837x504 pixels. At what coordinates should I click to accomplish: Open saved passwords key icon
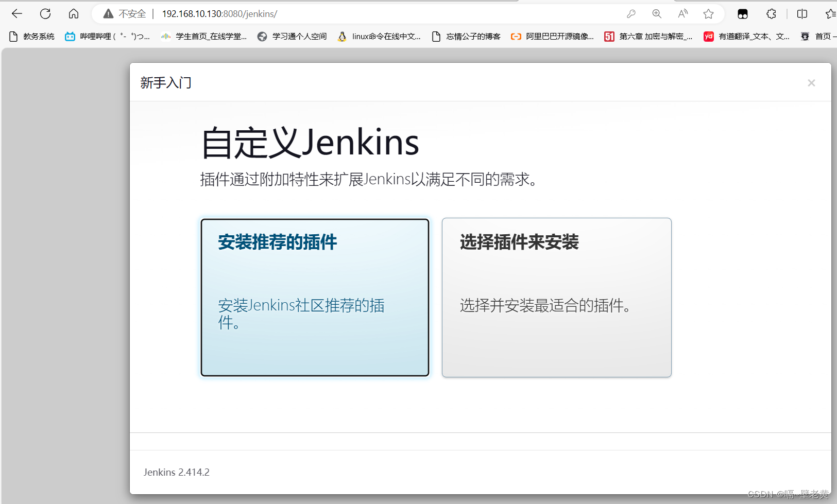pos(631,14)
